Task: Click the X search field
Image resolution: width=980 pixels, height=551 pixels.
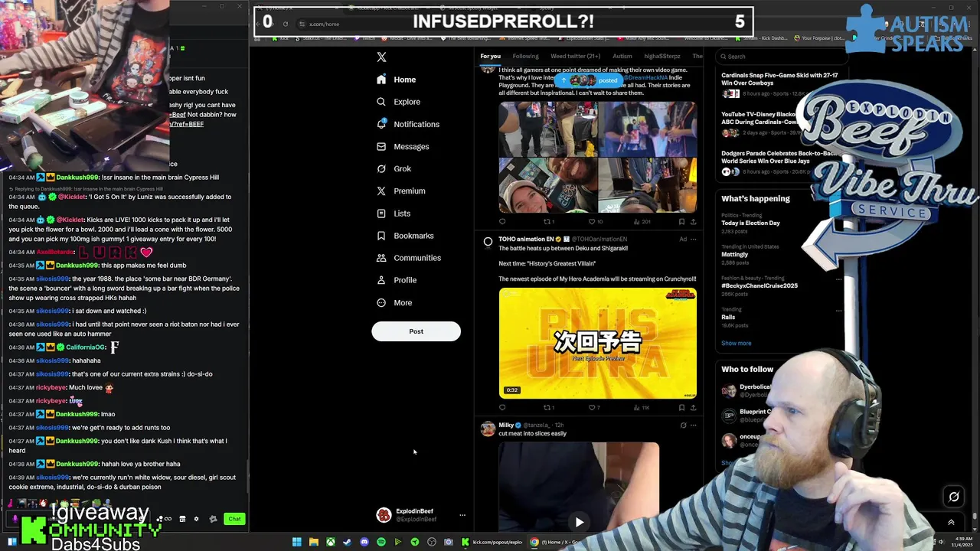Action: (x=781, y=56)
